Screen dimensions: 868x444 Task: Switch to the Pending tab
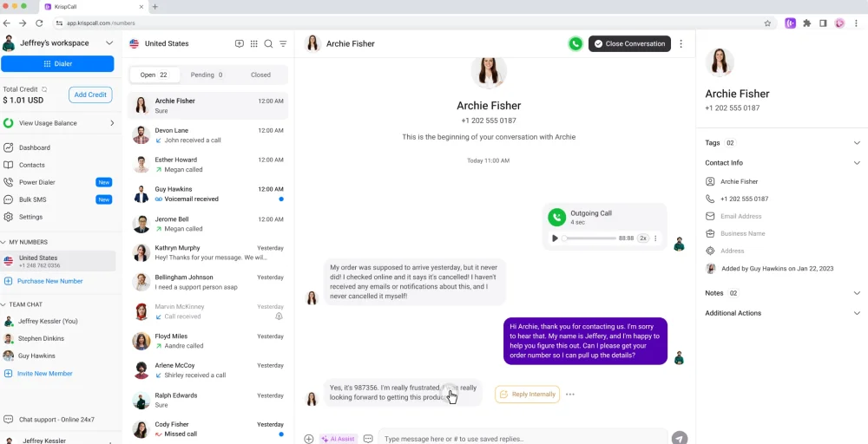207,75
